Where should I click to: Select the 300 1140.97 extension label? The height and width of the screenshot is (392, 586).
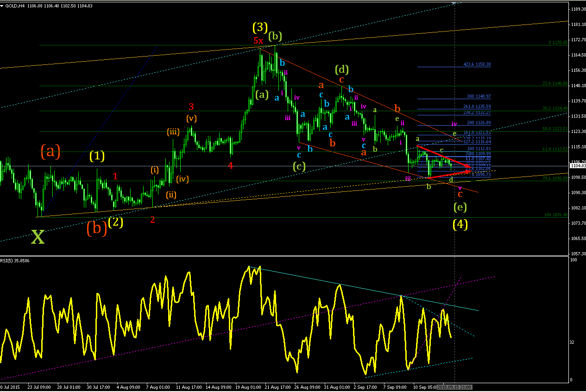click(x=479, y=96)
